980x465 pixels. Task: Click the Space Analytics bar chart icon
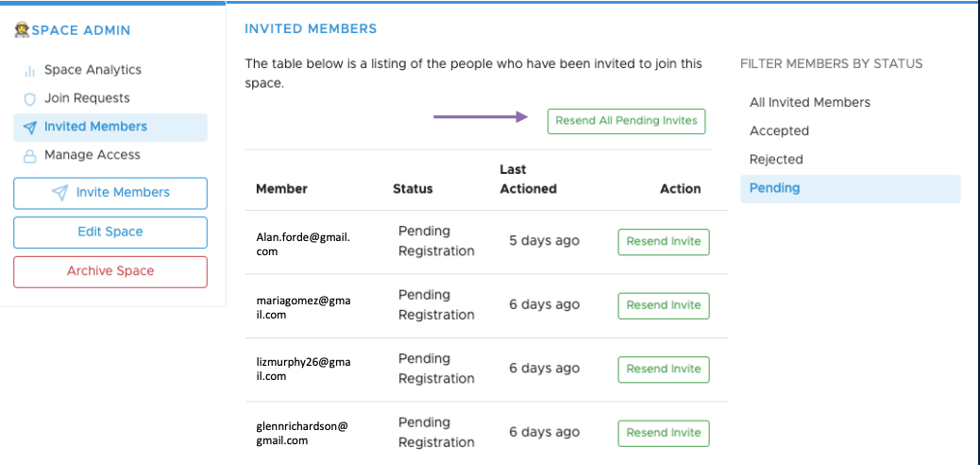tap(29, 71)
